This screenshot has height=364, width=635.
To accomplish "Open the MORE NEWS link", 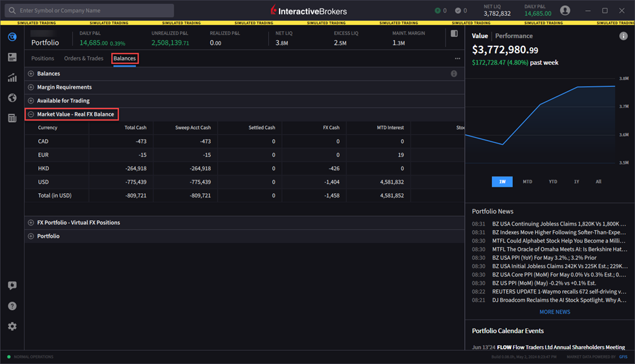I will [x=555, y=312].
